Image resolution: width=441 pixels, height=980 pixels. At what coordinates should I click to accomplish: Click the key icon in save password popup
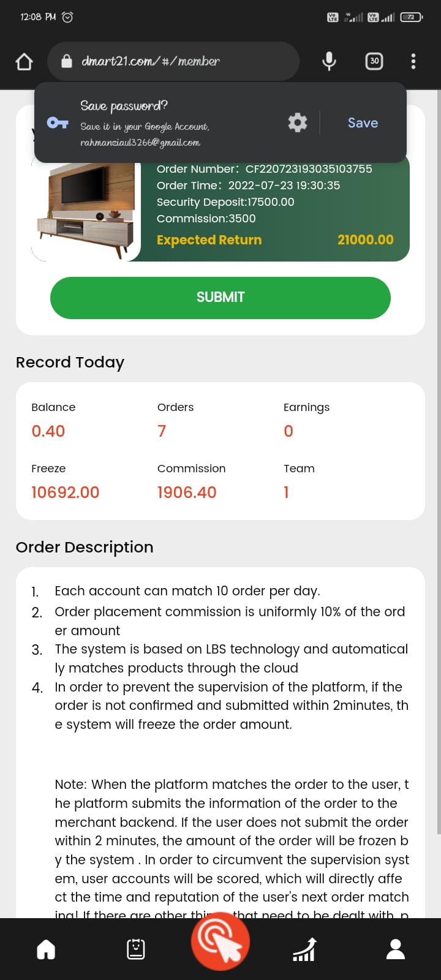(x=58, y=123)
